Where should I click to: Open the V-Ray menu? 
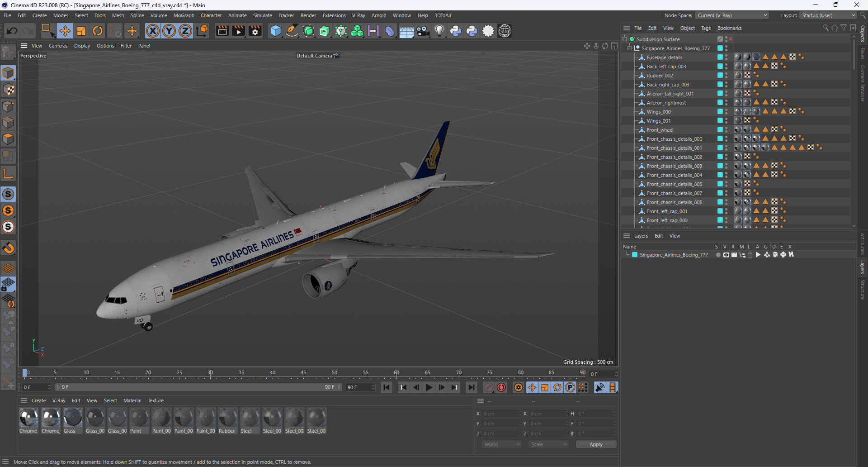pyautogui.click(x=359, y=15)
